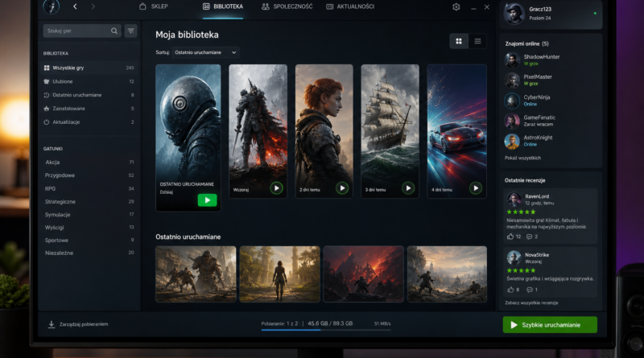
Task: Switch to list view
Action: pos(477,41)
